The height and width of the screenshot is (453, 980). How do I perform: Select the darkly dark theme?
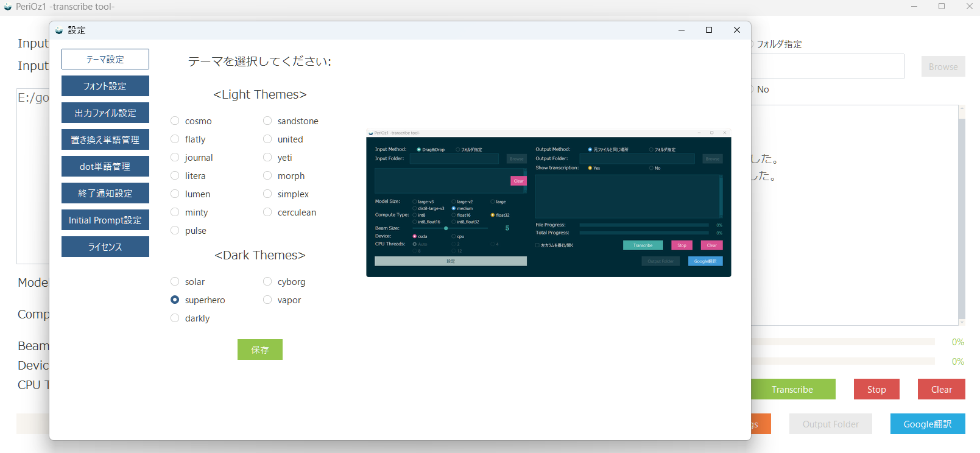pyautogui.click(x=175, y=318)
